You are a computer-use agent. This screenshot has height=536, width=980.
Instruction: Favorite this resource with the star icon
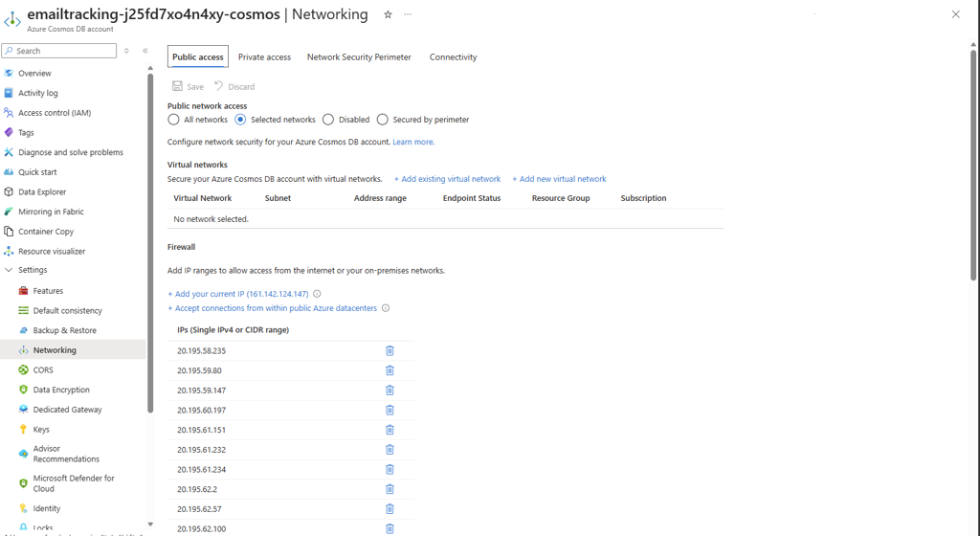coord(388,14)
